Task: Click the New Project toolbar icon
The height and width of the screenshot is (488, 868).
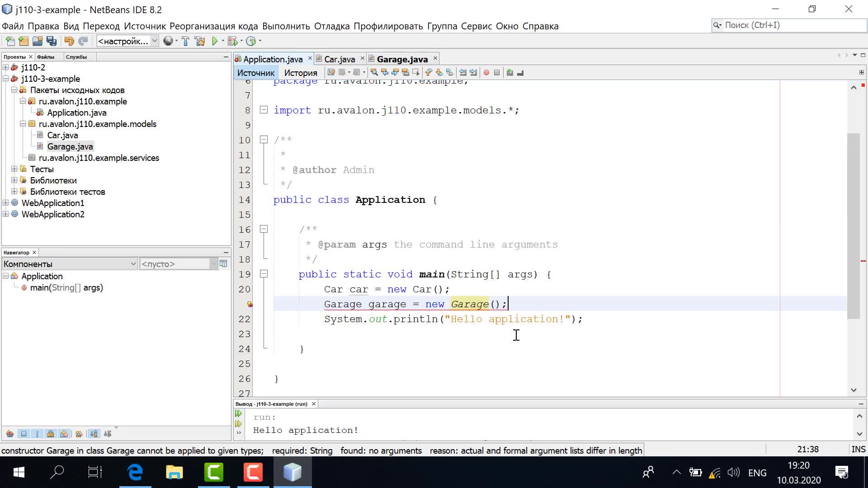Action: pyautogui.click(x=24, y=41)
